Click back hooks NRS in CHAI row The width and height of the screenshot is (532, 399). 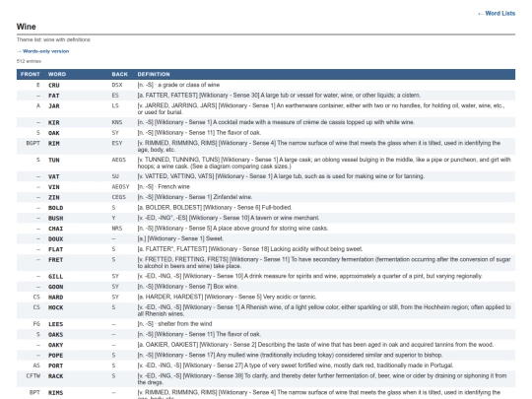(x=117, y=229)
